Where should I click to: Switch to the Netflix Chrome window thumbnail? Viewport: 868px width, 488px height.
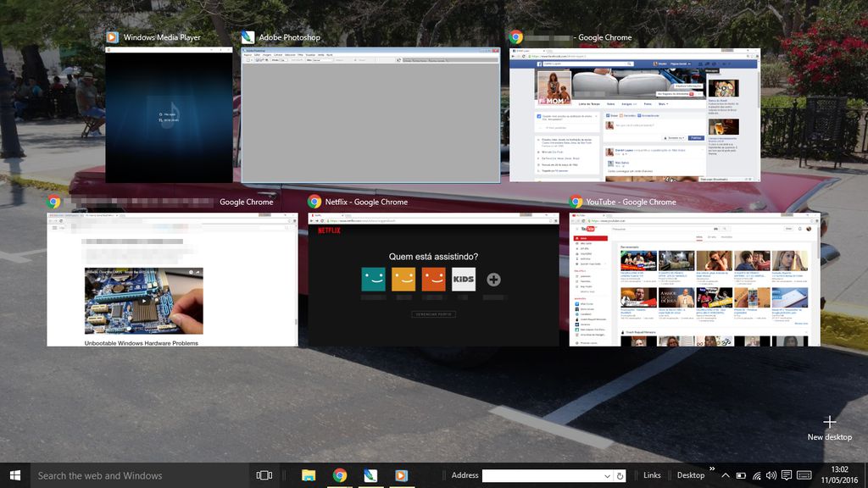433,280
